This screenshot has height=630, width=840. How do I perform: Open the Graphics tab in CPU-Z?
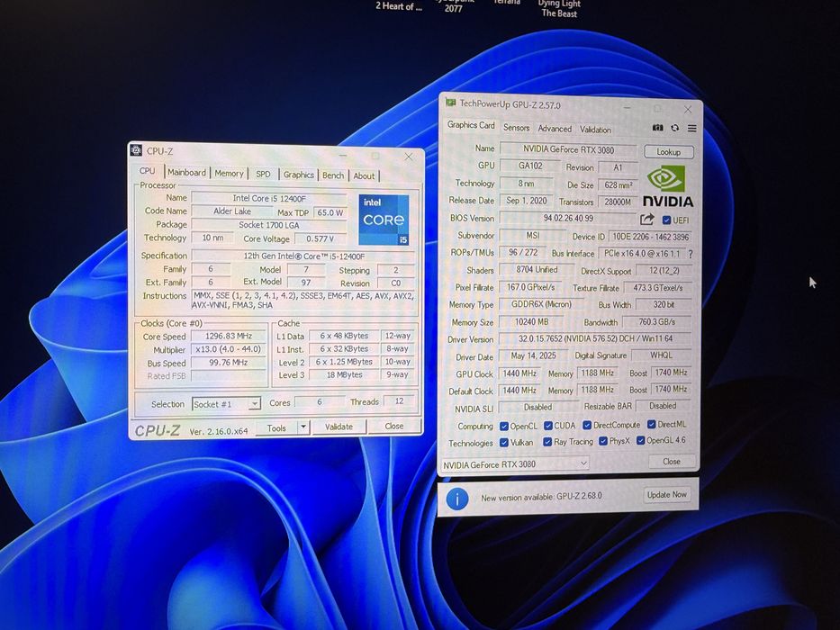click(x=298, y=175)
